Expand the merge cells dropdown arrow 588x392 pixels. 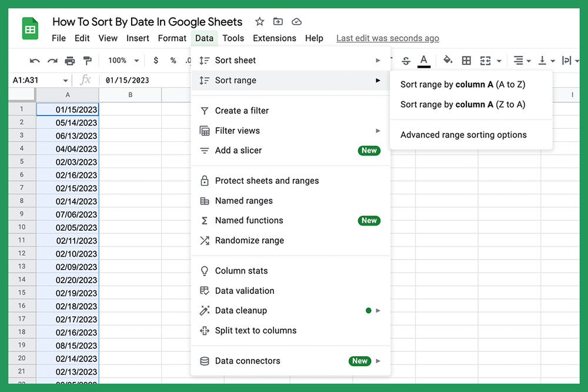coord(499,61)
